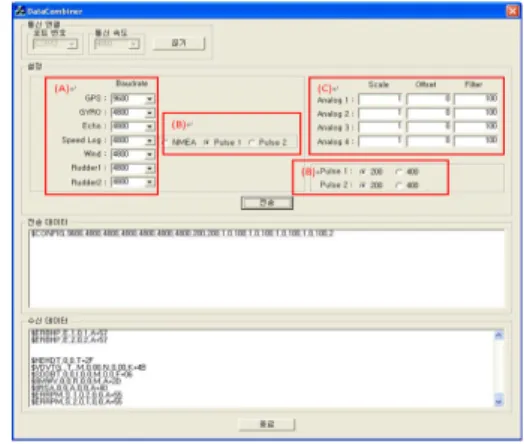Screen dimensions: 524x444
Task: Close the DataCombiner window
Action: 512,11
